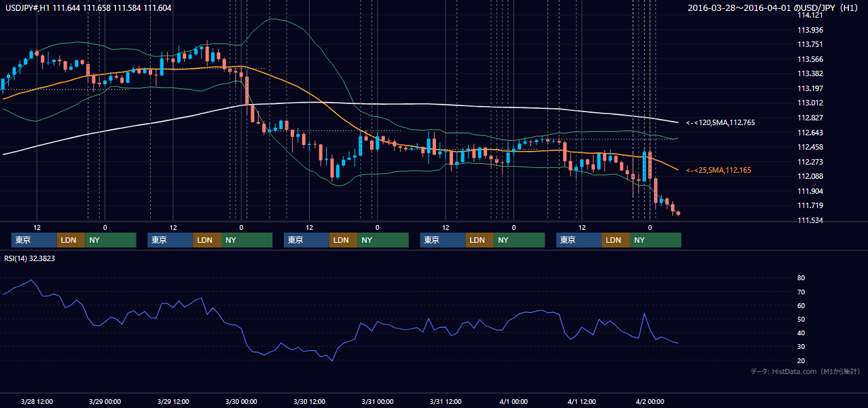This screenshot has height=408, width=868.
Task: Select the 25 SMA 112.165 label
Action: click(719, 170)
